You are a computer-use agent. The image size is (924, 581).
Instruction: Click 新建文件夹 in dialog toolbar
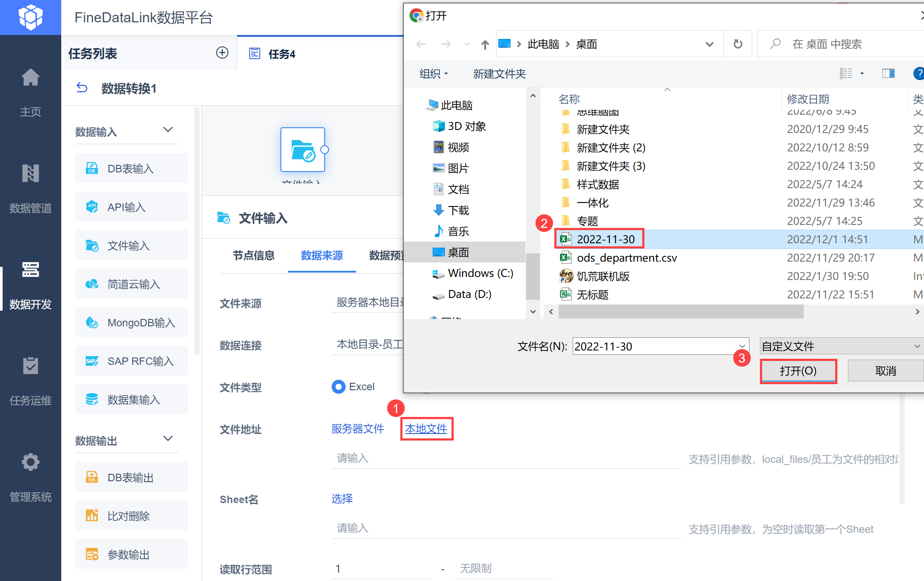coord(499,74)
